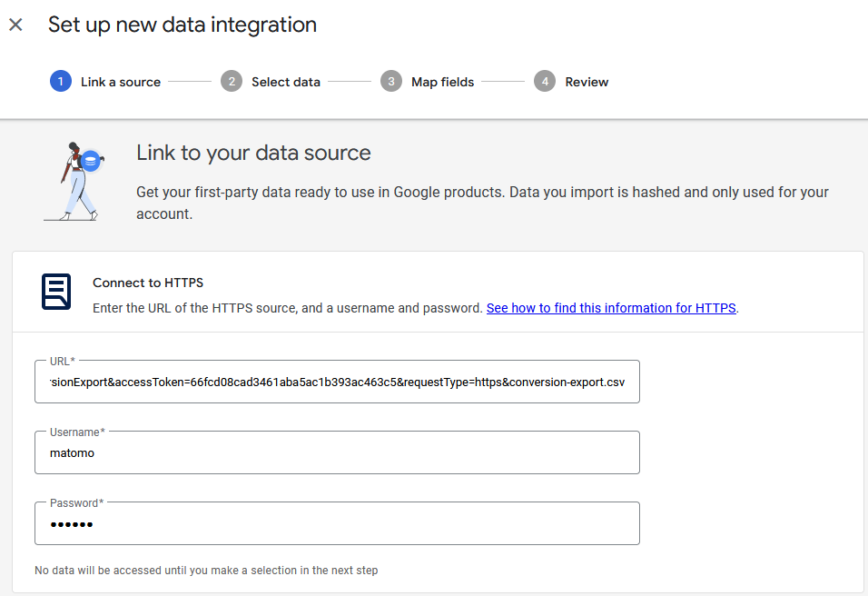Click the HTTPS document icon

56,291
